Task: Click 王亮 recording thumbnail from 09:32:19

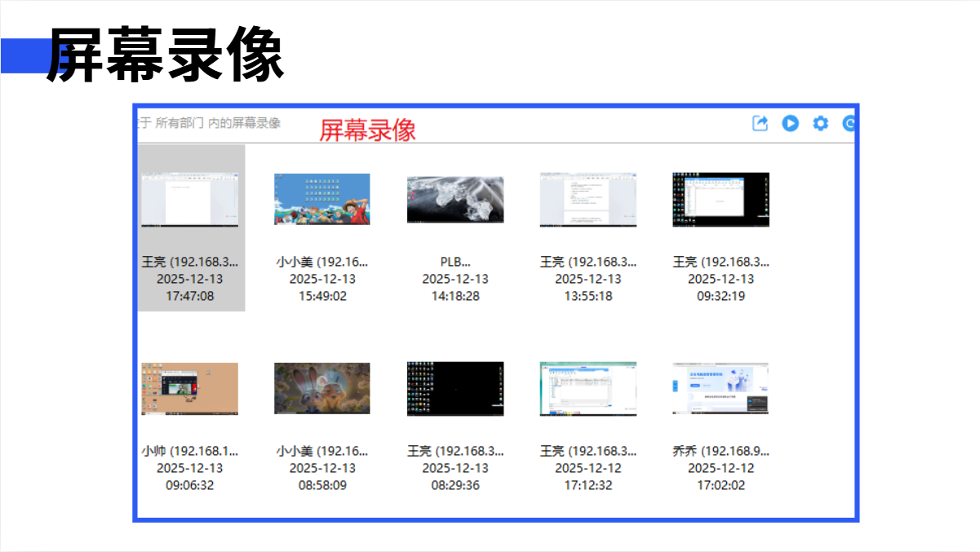Action: [x=721, y=199]
